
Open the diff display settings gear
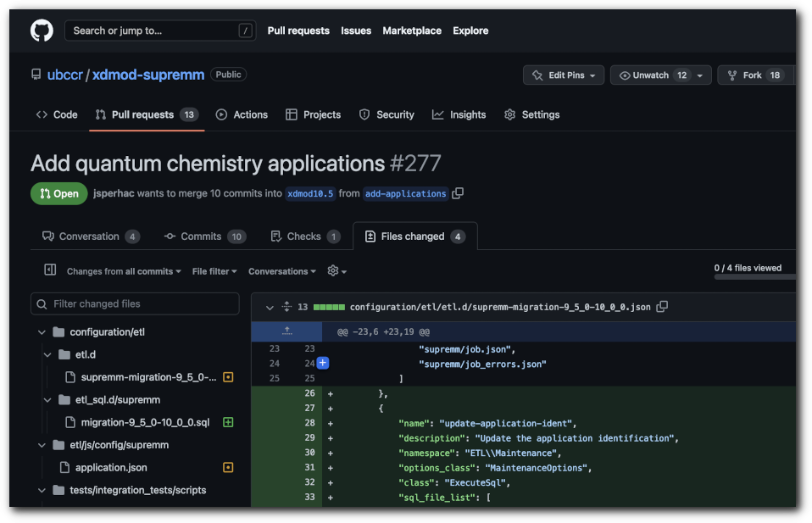coord(332,270)
